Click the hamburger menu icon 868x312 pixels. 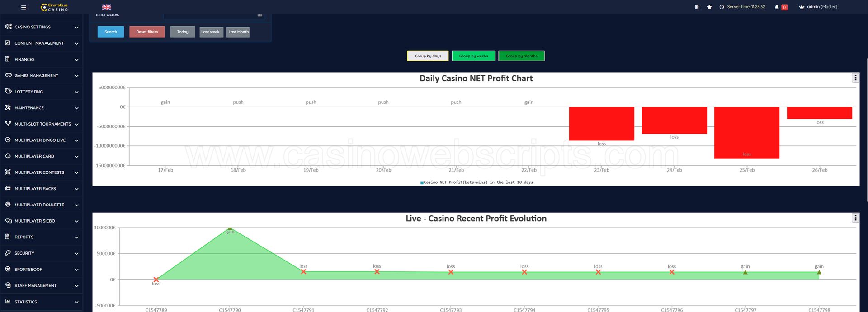24,7
